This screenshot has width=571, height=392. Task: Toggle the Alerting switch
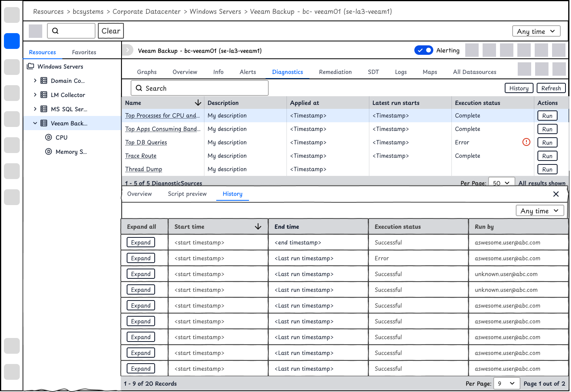pos(424,50)
